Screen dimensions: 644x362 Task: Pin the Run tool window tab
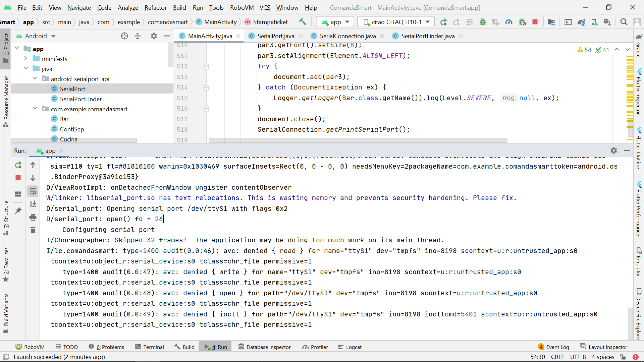(18, 210)
